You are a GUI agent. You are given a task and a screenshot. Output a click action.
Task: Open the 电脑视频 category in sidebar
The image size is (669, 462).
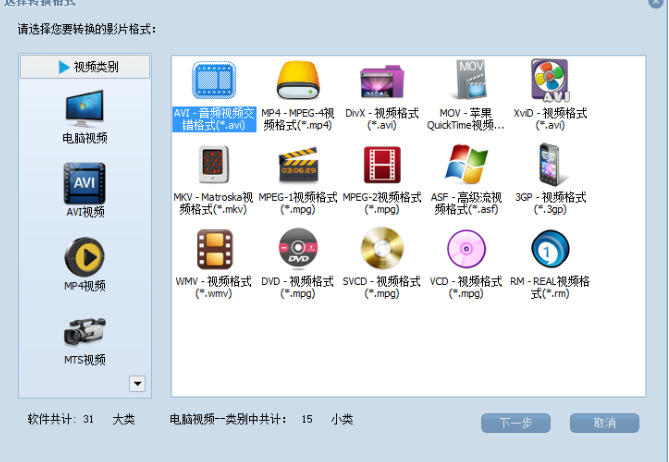pyautogui.click(x=84, y=116)
